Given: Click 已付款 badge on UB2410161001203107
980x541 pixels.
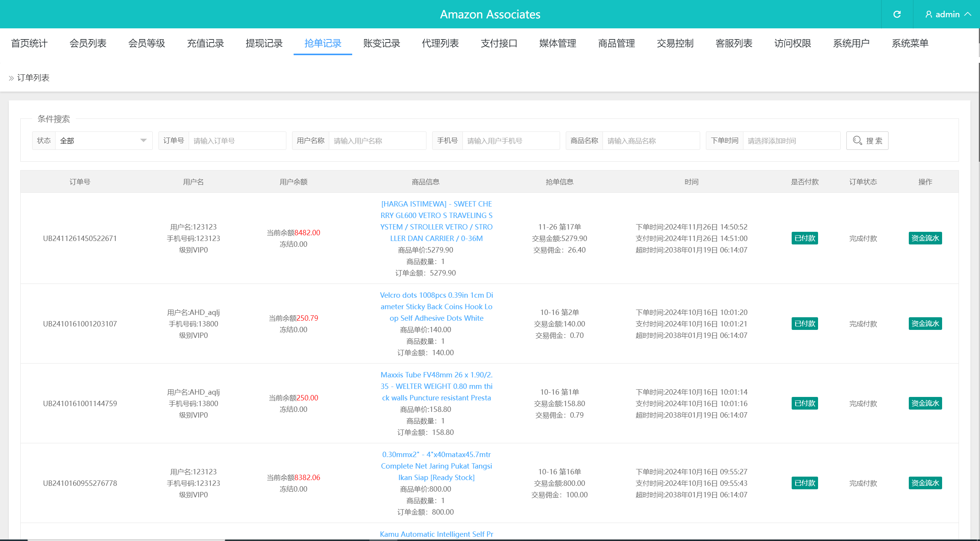Looking at the screenshot, I should (x=804, y=323).
